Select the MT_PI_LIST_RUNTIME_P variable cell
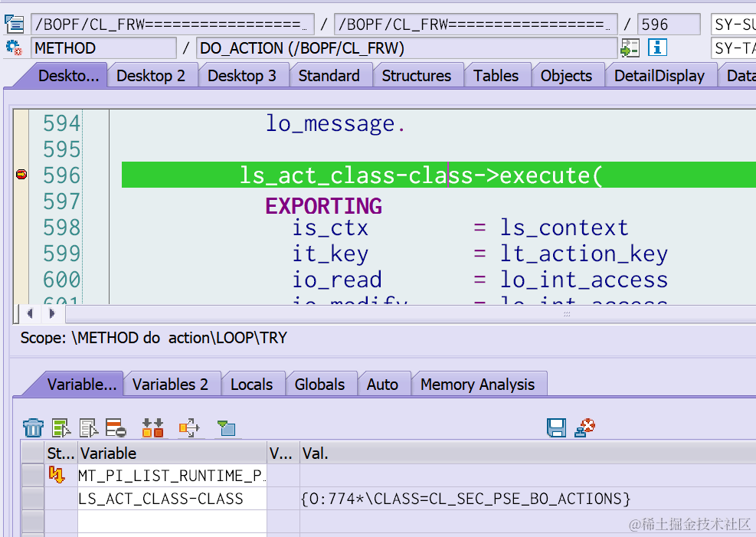Viewport: 756px width, 537px height. pos(172,476)
